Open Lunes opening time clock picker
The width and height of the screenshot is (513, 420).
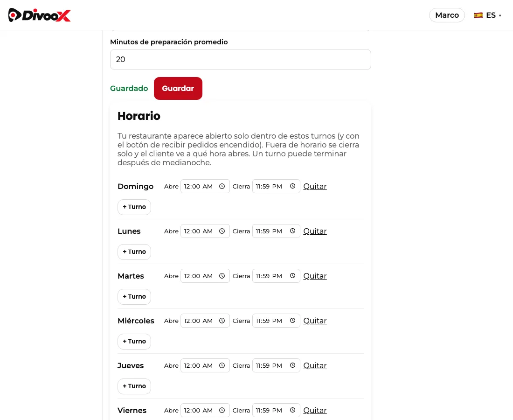click(x=222, y=231)
